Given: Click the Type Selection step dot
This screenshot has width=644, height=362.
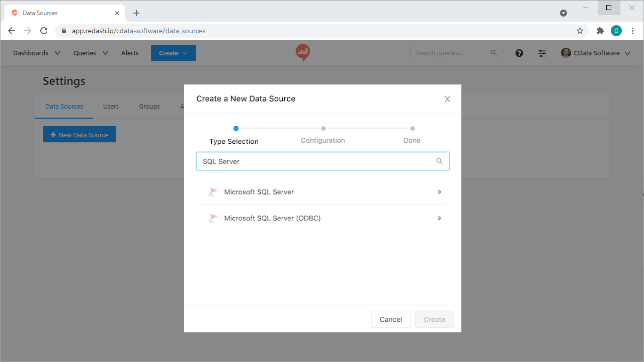Looking at the screenshot, I should (236, 129).
